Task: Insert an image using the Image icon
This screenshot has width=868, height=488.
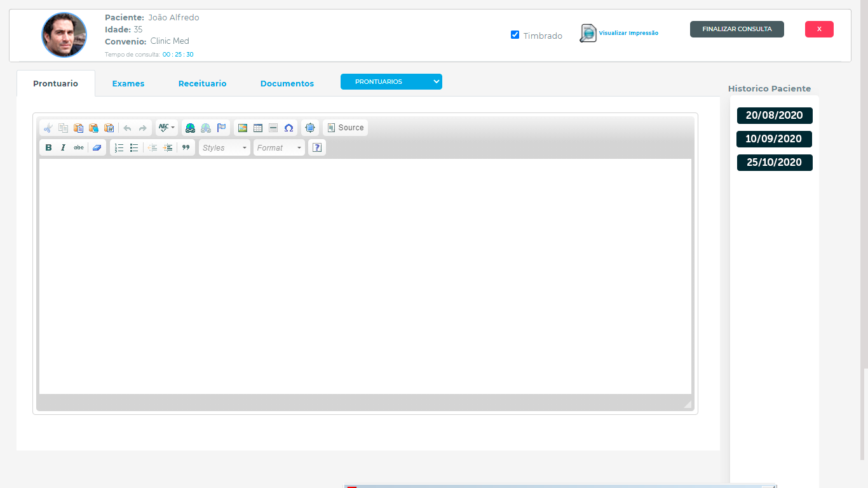Action: [x=242, y=128]
